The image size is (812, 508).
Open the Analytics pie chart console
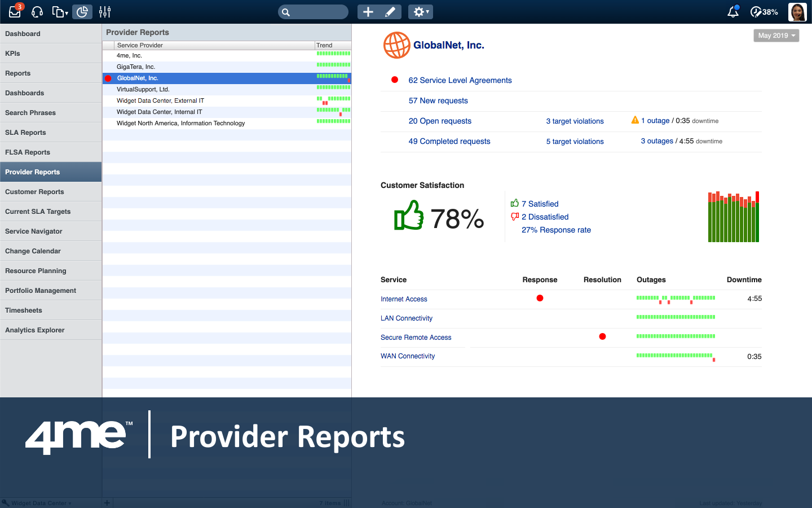tap(82, 12)
